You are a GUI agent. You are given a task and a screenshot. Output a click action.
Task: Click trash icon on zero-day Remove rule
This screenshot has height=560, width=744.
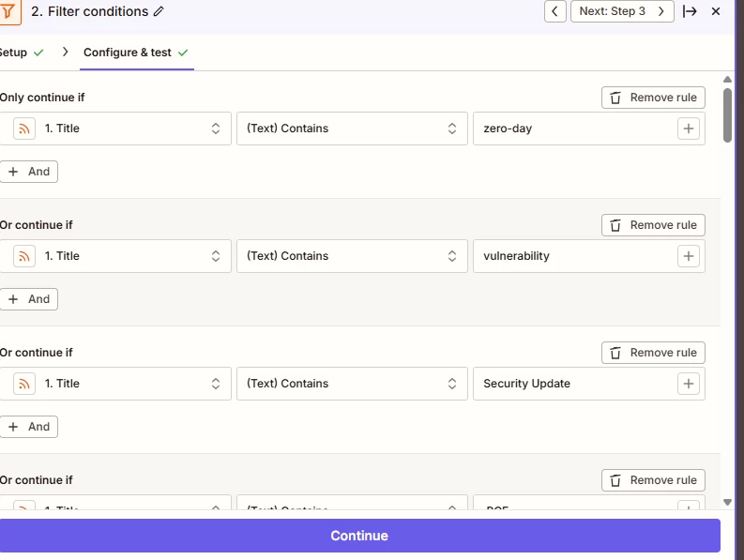click(x=615, y=98)
